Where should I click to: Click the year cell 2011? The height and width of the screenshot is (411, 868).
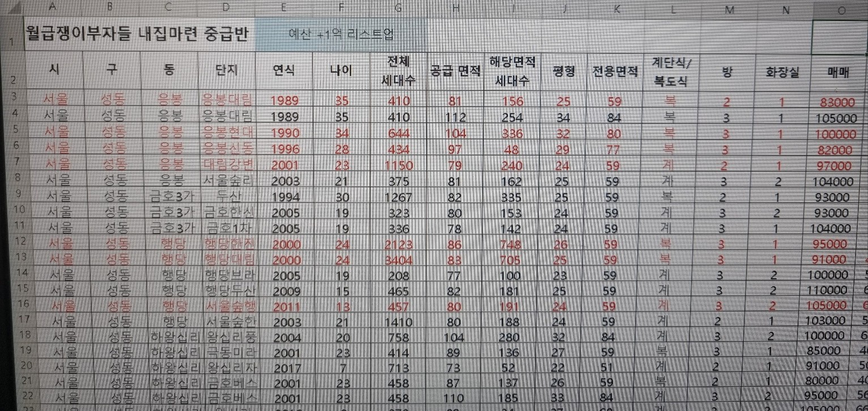[287, 307]
